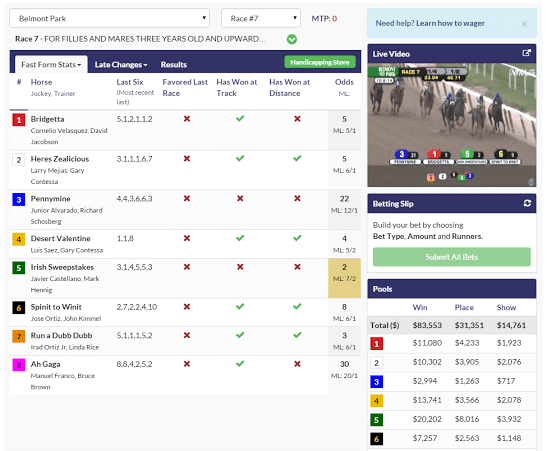Image resolution: width=547 pixels, height=451 pixels.
Task: Refresh the Betting Slip
Action: [x=527, y=203]
